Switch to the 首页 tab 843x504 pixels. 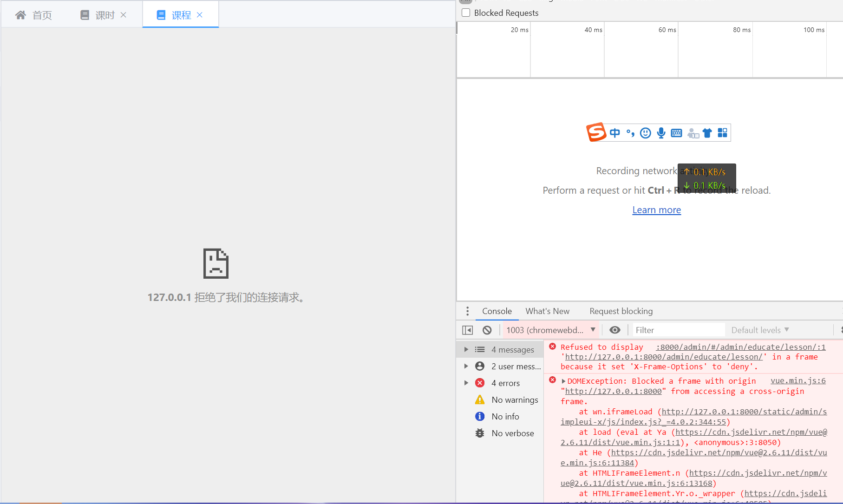click(33, 14)
